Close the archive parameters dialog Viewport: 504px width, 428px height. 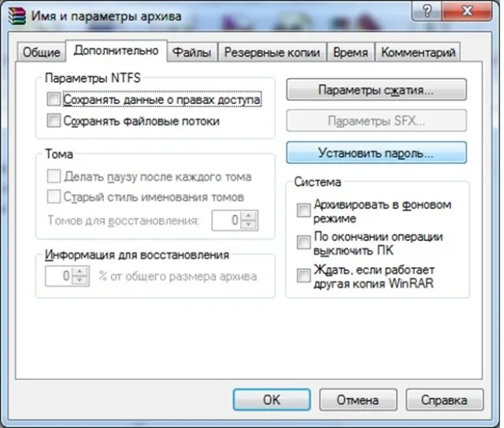[x=467, y=11]
